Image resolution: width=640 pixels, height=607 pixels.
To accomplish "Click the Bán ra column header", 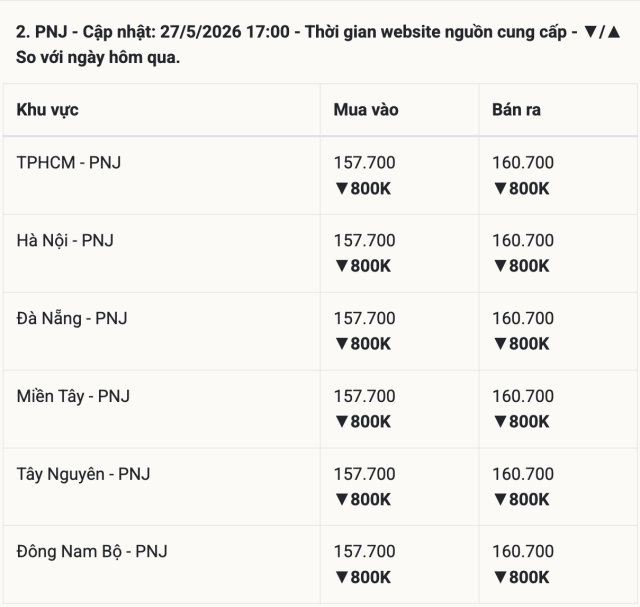I will tap(516, 110).
